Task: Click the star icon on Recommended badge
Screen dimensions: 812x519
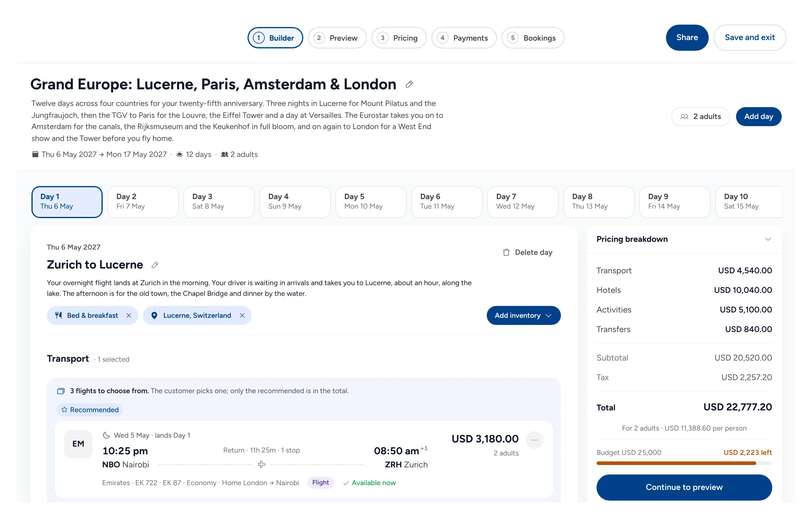Action: coord(64,410)
